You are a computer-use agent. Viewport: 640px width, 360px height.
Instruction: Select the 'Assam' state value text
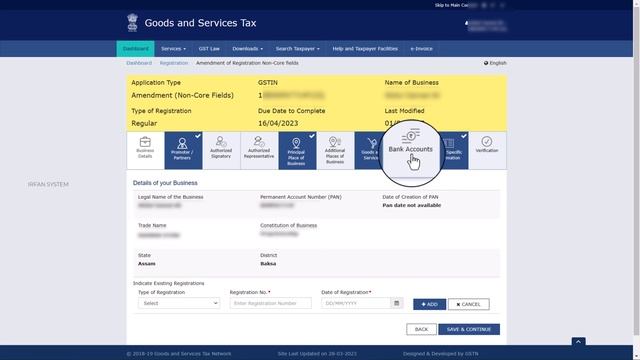(147, 264)
